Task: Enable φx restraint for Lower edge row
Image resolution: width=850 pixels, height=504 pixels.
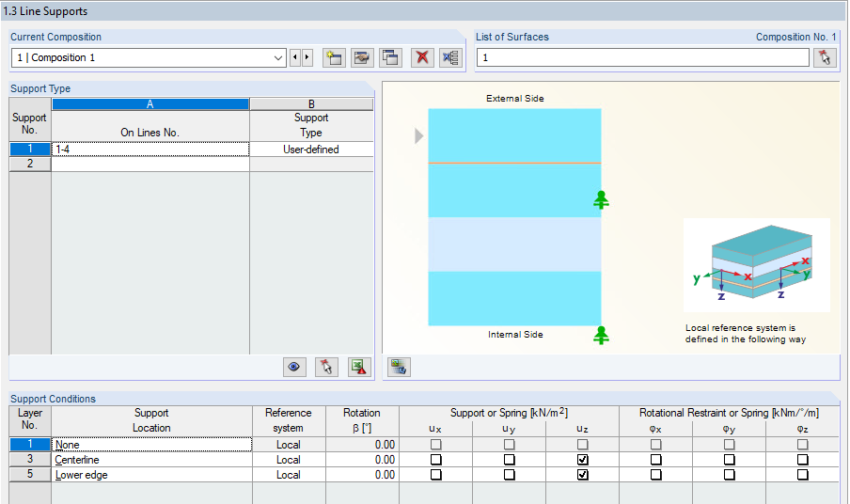Action: point(656,475)
